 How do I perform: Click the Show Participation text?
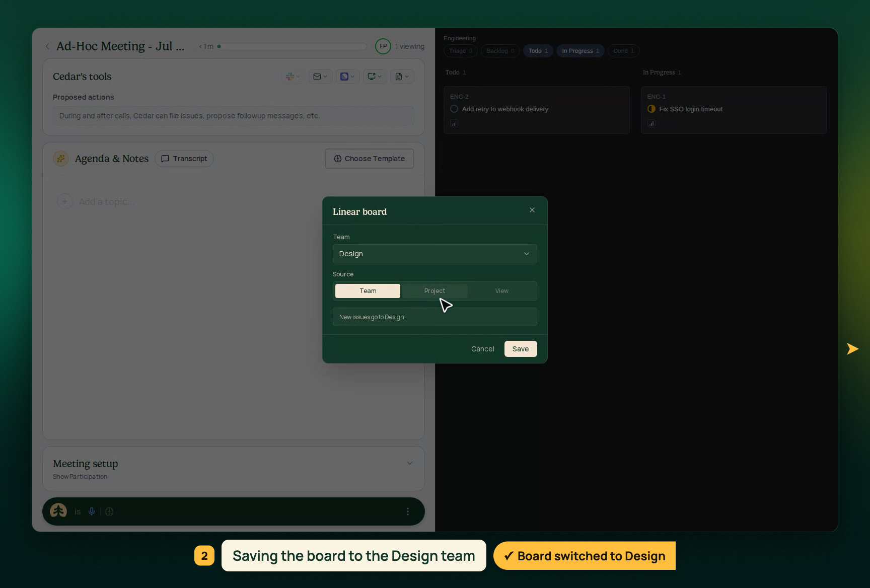[80, 477]
